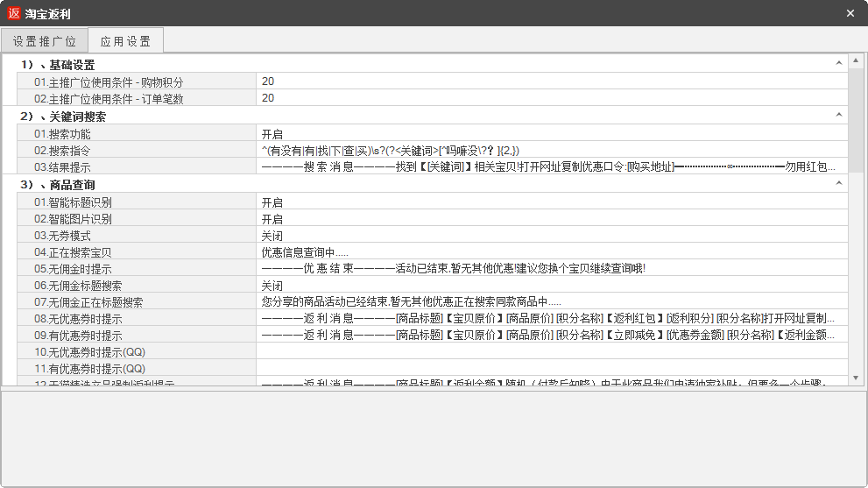Image resolution: width=868 pixels, height=488 pixels.
Task: Select the 02.搜索指令 row label
Action: (62, 151)
